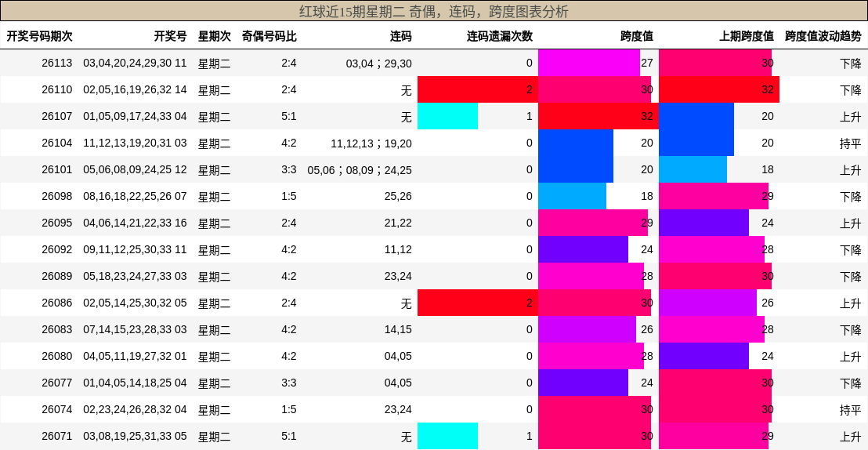
Task: Click the 跨度值 column header
Action: (637, 37)
